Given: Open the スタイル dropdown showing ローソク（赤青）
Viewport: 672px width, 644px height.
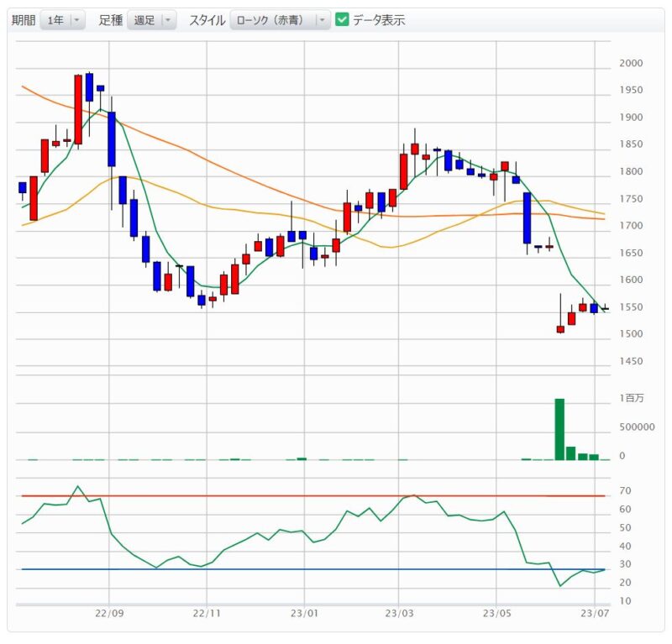Looking at the screenshot, I should (281, 20).
